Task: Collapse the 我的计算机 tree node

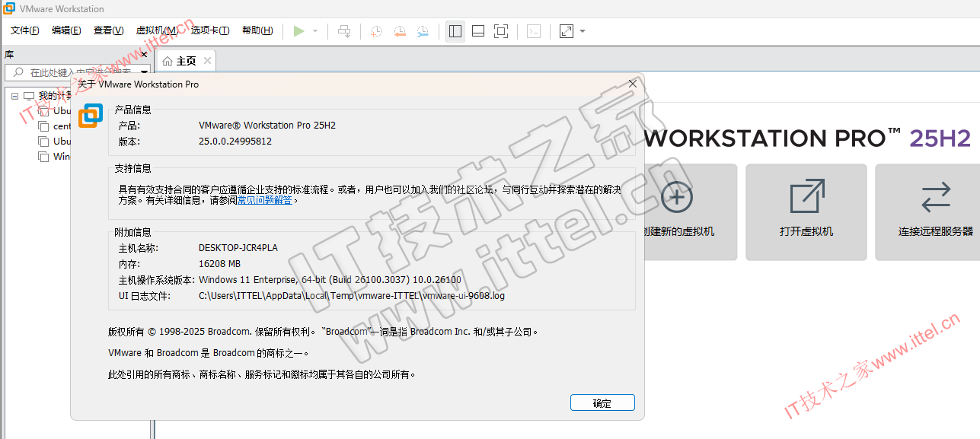Action: (14, 96)
